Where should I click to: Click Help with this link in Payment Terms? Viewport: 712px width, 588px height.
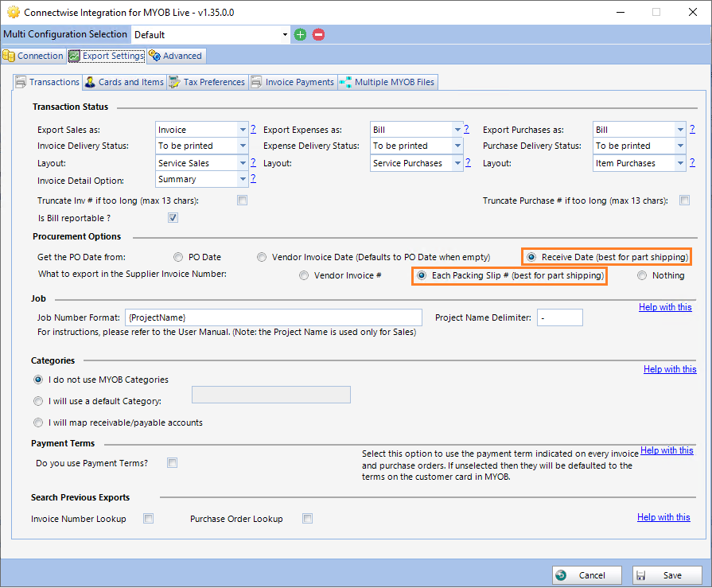tap(667, 450)
